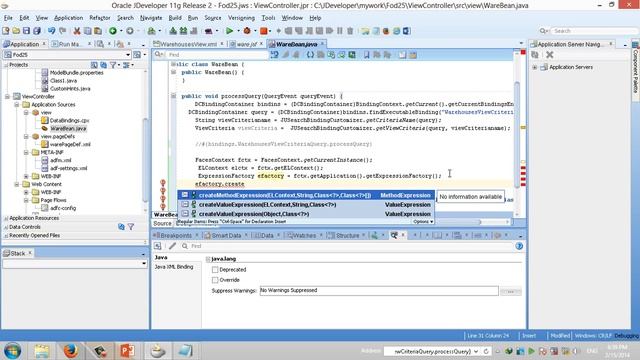Click the Open folder toolbar icon

(x=16, y=31)
